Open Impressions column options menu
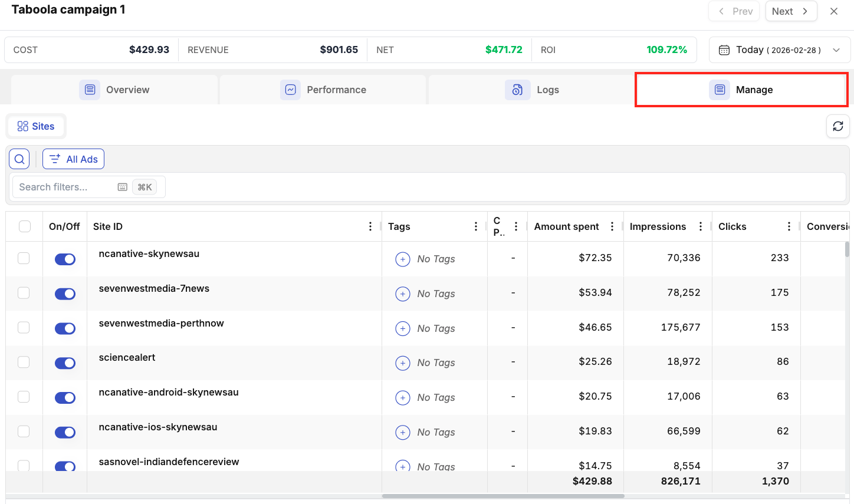 701,226
